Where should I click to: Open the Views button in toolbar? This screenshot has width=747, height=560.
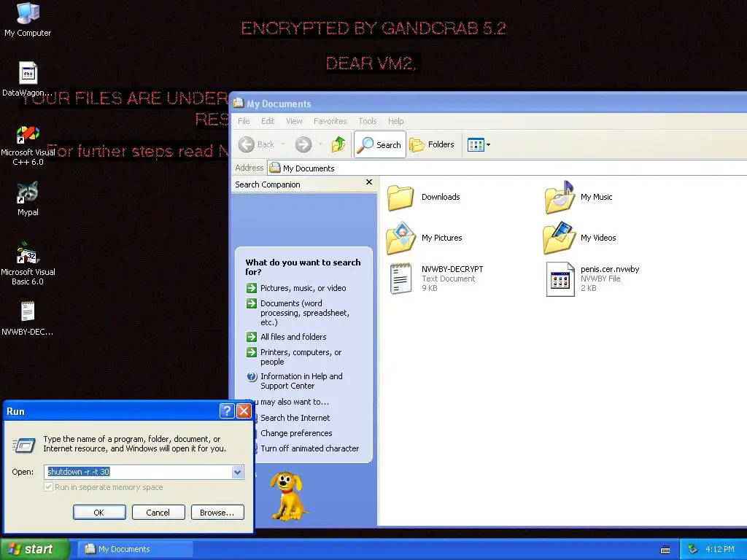(479, 144)
